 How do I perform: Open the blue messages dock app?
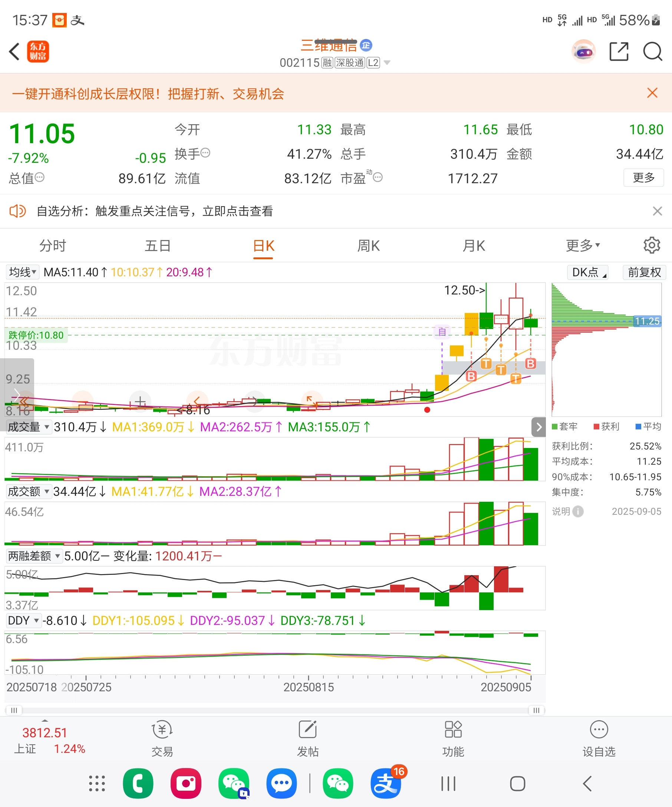coord(281,784)
